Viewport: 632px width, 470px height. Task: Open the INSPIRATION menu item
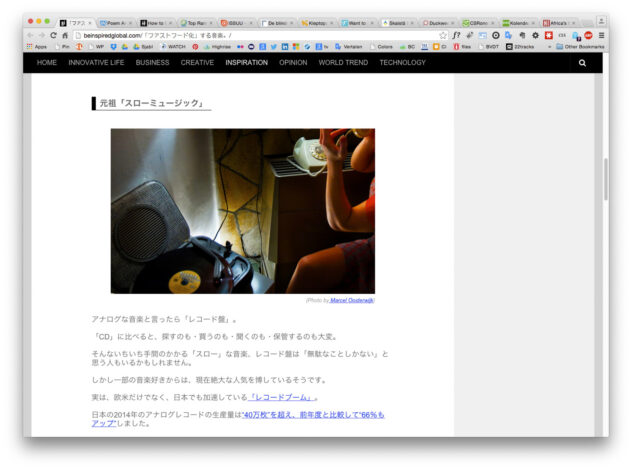tap(246, 63)
